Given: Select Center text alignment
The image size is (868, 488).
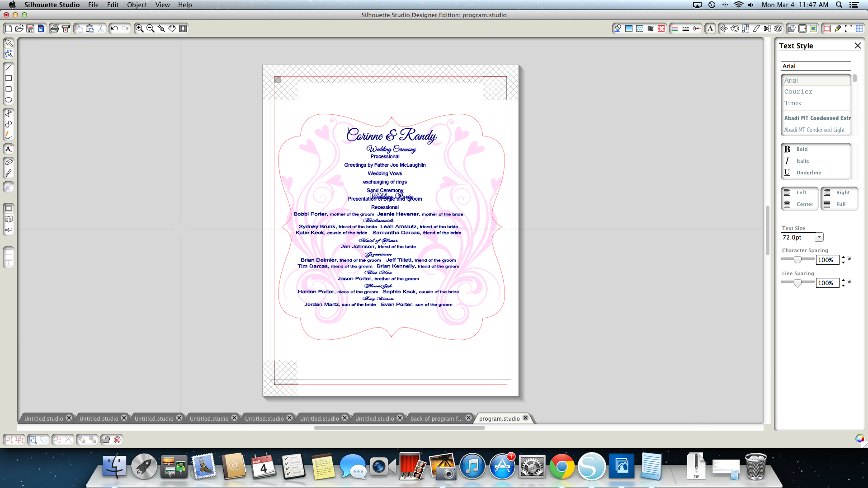Looking at the screenshot, I should coord(799,204).
